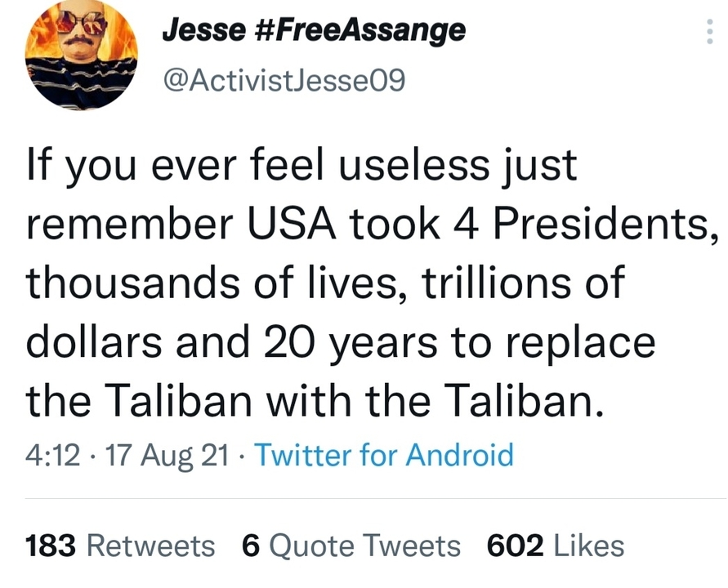
Task: Open the profile of @ActivistJesse09
Action: tap(288, 79)
